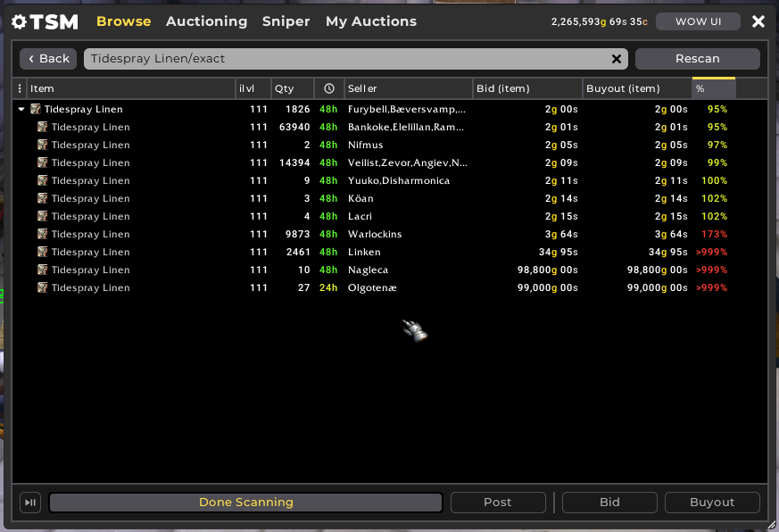779x532 pixels.
Task: Click buyout price 99,000g 00s
Action: 658,288
